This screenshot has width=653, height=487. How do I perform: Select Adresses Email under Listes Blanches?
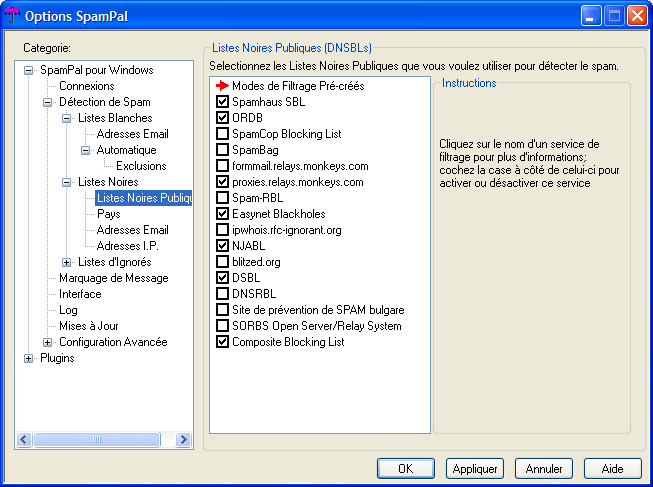[132, 134]
